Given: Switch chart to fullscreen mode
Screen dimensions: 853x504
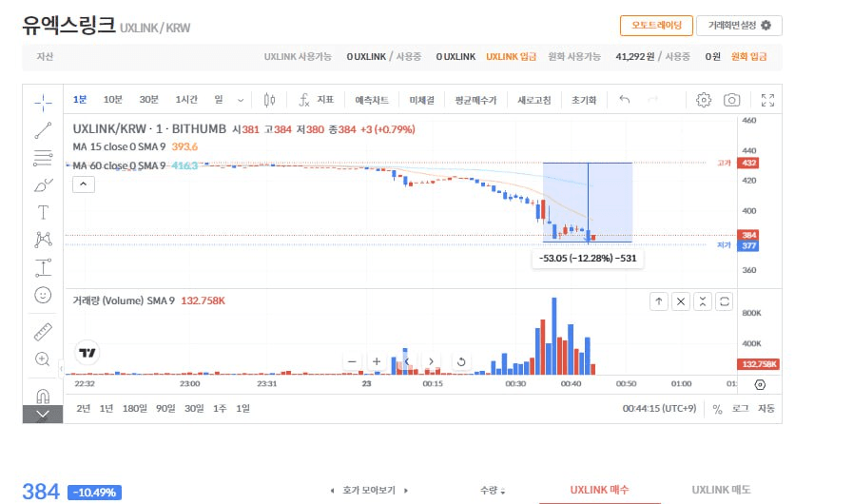Looking at the screenshot, I should [x=767, y=100].
